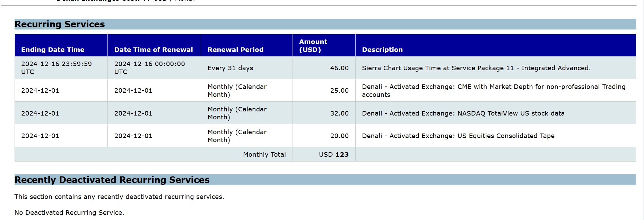Click the Ending Date Time column header
644x220 pixels.
pos(53,49)
